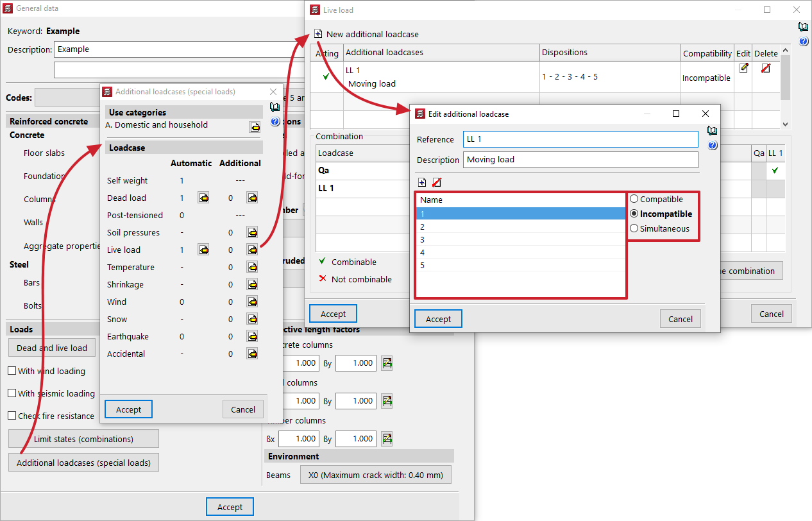
Task: Click the Use categories edit icon
Action: 255,127
